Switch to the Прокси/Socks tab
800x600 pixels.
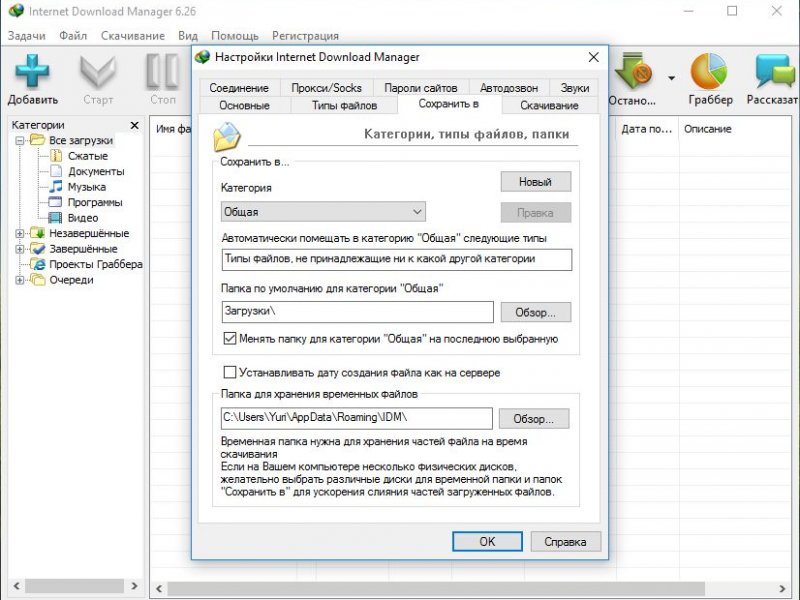(x=327, y=88)
